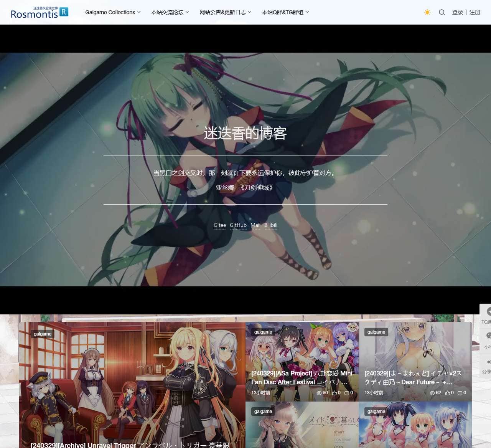Viewport: 491px width, 448px height.
Task: Click comment icon on Dear Future post
Action: coord(460,393)
